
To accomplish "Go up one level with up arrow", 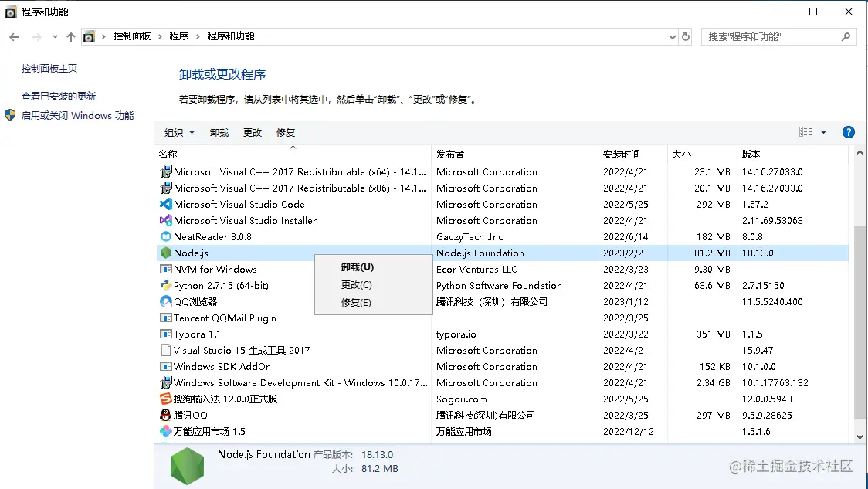I will 71,36.
